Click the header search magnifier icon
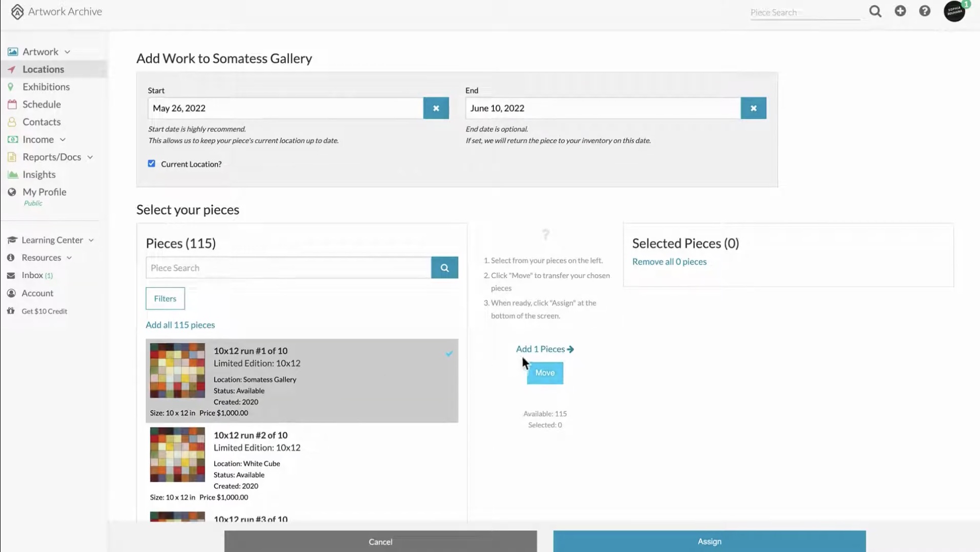 pyautogui.click(x=875, y=11)
